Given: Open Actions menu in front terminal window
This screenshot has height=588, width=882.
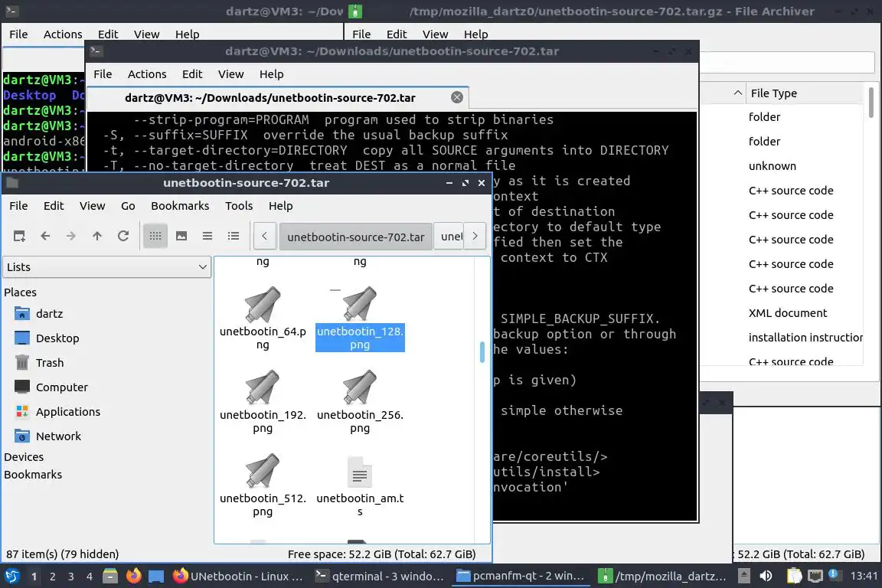Looking at the screenshot, I should point(147,74).
